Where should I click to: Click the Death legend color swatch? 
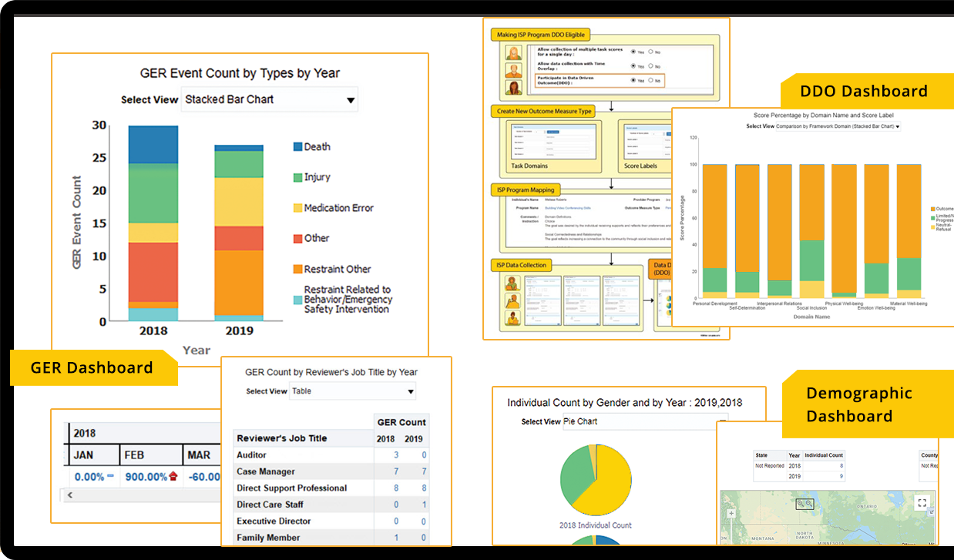tap(297, 146)
